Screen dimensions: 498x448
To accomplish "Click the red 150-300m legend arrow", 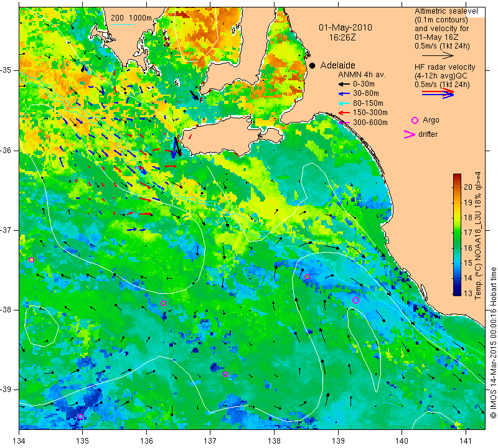I will (x=344, y=113).
